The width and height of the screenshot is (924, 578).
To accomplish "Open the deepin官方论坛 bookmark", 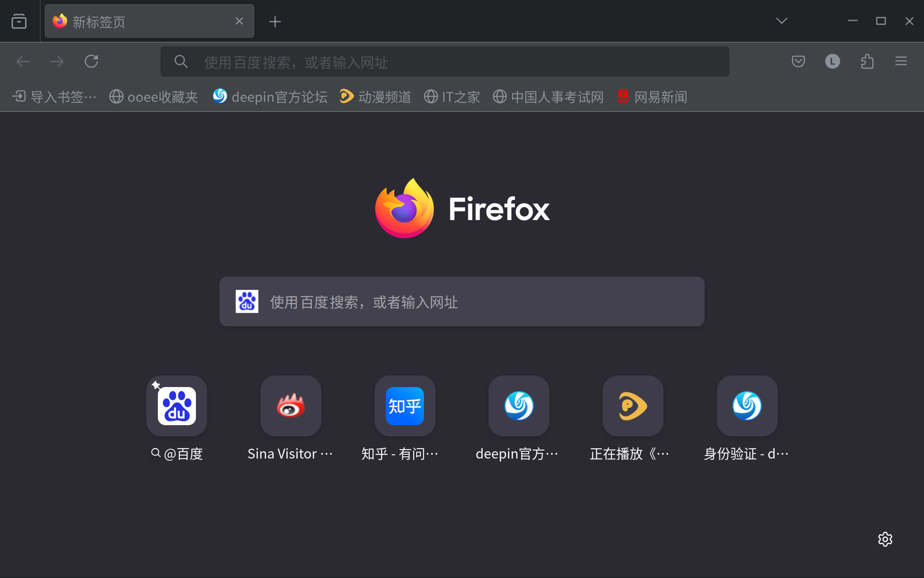I will click(270, 97).
